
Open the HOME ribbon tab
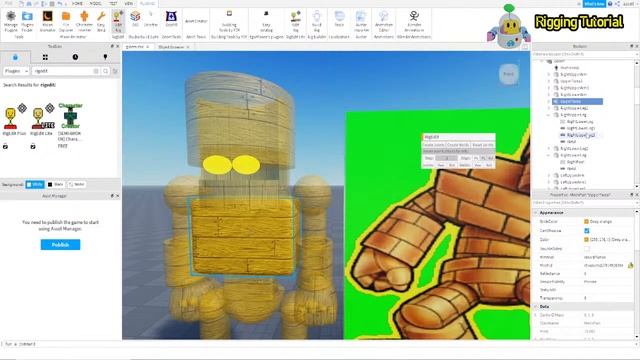77,3
